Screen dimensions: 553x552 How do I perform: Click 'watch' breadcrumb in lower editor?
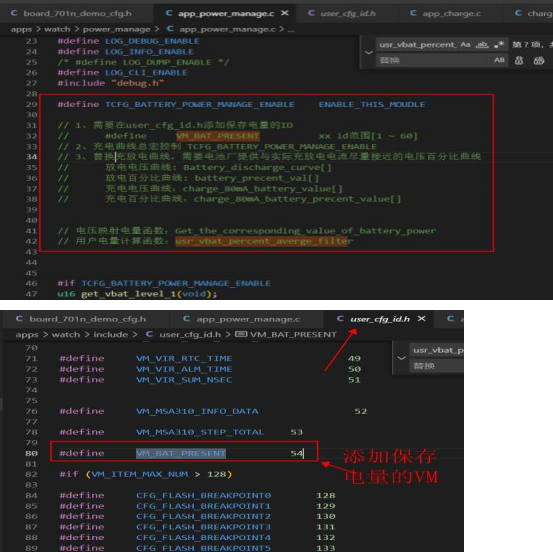pyautogui.click(x=66, y=335)
